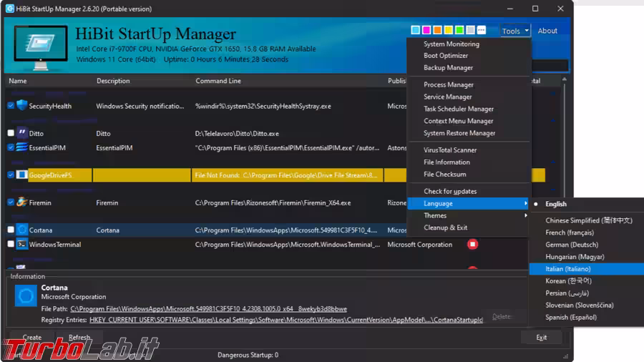Image resolution: width=644 pixels, height=362 pixels.
Task: Pick the magenta color swatch
Action: point(426,30)
